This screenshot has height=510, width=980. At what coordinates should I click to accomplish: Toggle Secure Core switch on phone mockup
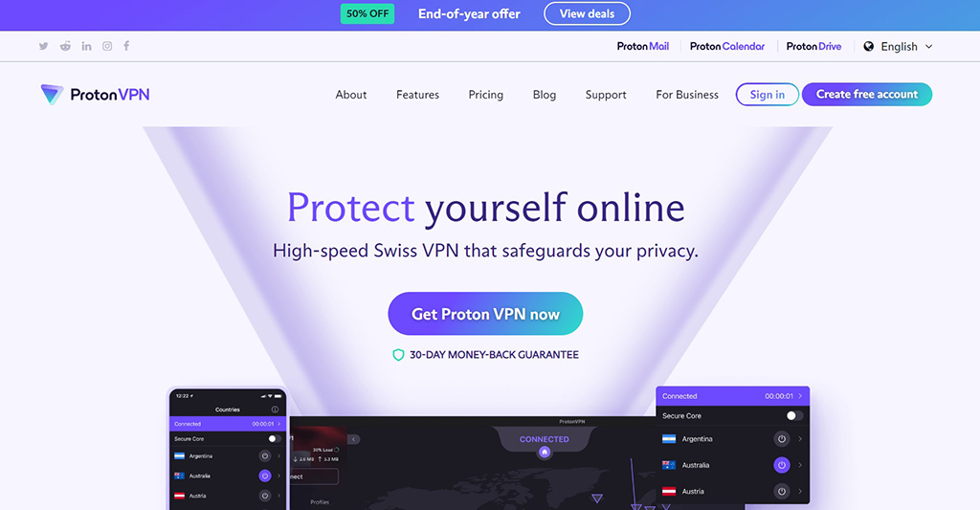tap(275, 439)
